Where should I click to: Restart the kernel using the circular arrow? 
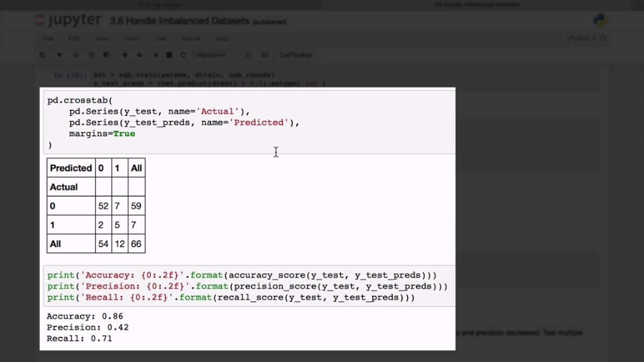click(183, 55)
